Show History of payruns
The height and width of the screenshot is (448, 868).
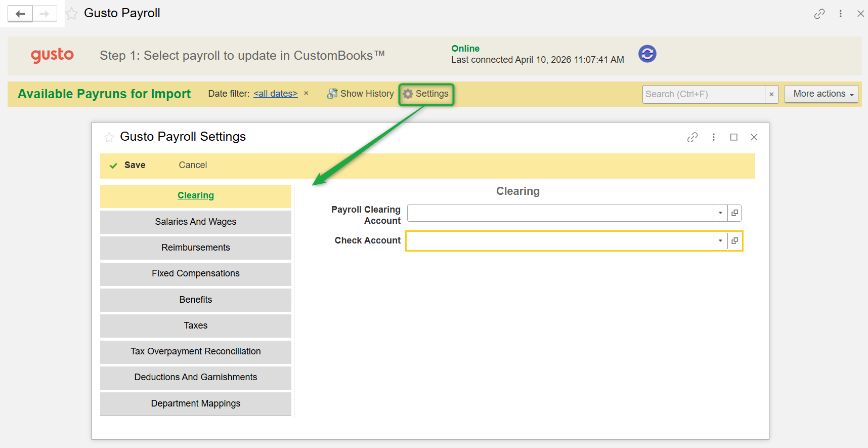click(360, 94)
